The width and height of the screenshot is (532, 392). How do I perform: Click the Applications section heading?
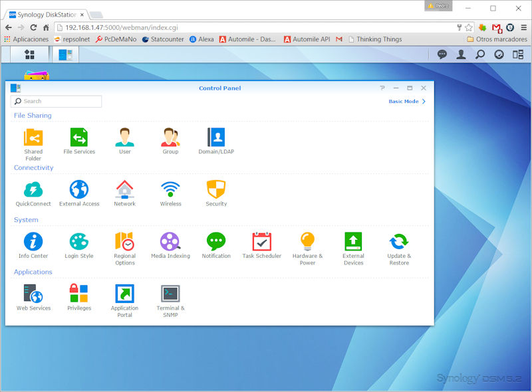coord(33,272)
